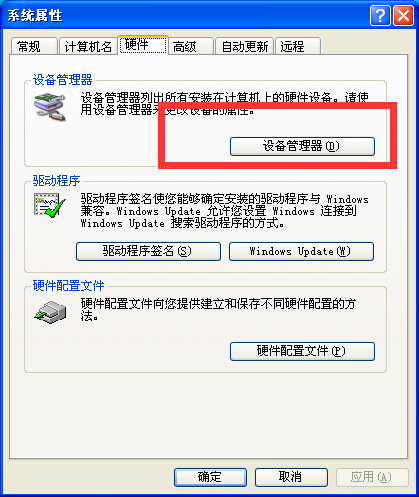Image resolution: width=419 pixels, height=497 pixels.
Task: Open the Windows Update(W) settings button
Action: pyautogui.click(x=301, y=251)
